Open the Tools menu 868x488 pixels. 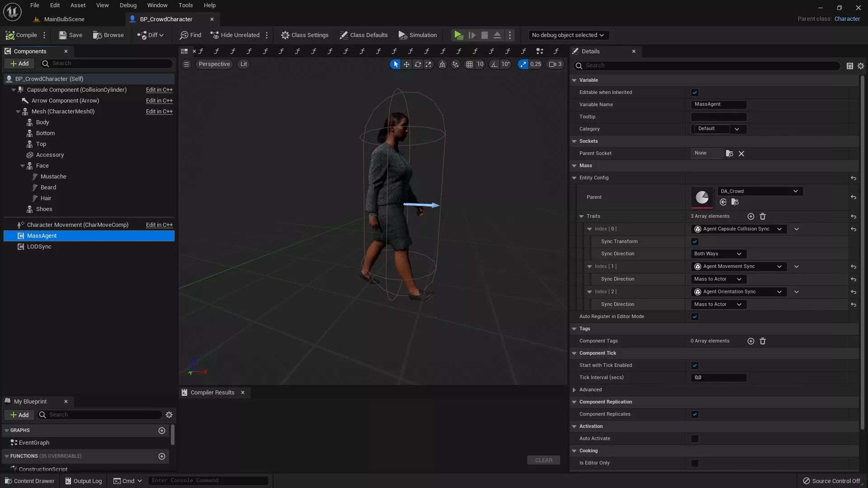[185, 5]
